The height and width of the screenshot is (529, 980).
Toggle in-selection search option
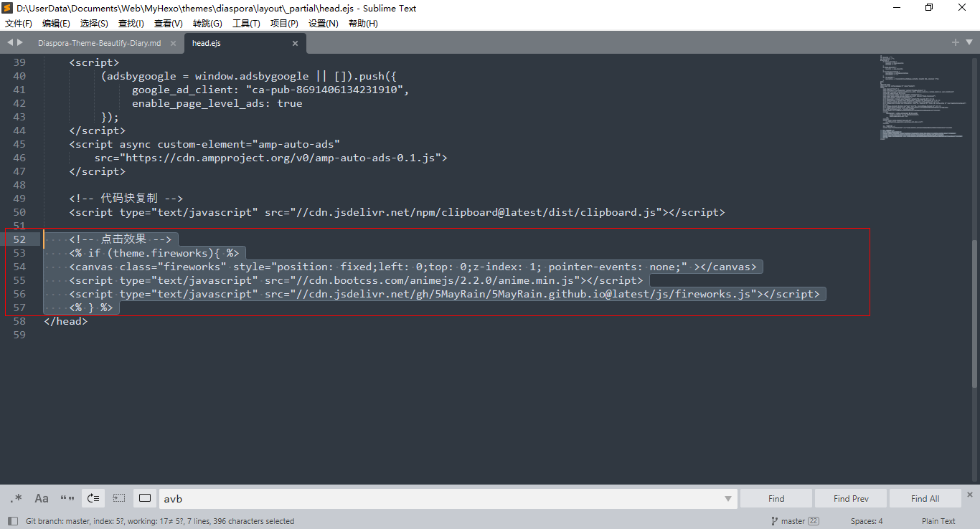119,498
